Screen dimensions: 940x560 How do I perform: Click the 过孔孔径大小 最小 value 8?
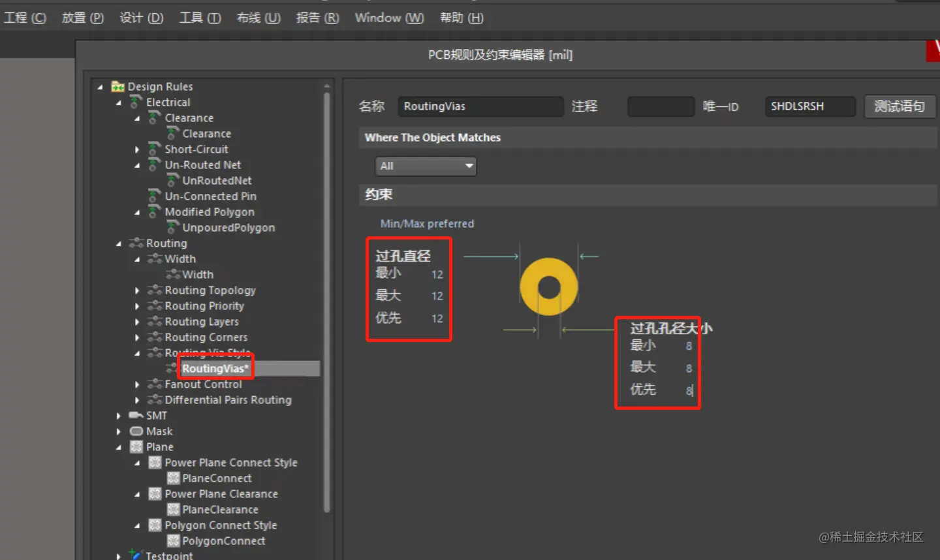click(x=689, y=346)
